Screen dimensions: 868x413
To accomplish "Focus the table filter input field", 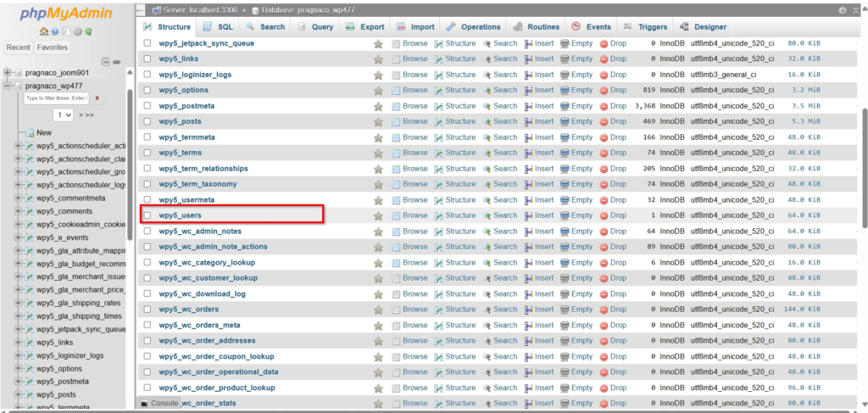I will (56, 98).
